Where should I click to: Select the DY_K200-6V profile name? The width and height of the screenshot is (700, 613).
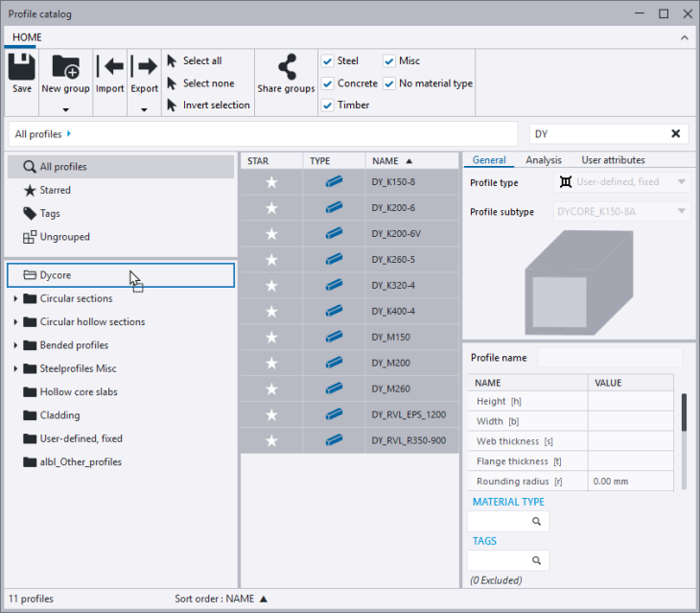tap(396, 233)
